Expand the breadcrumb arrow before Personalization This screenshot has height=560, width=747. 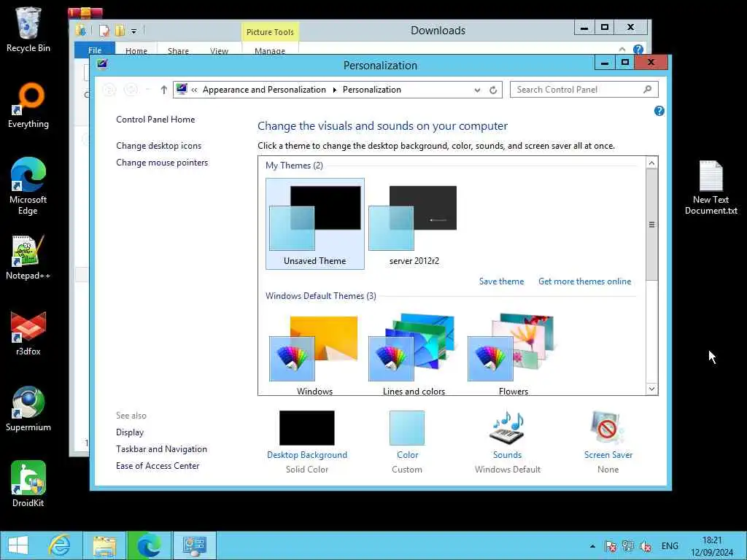point(334,90)
